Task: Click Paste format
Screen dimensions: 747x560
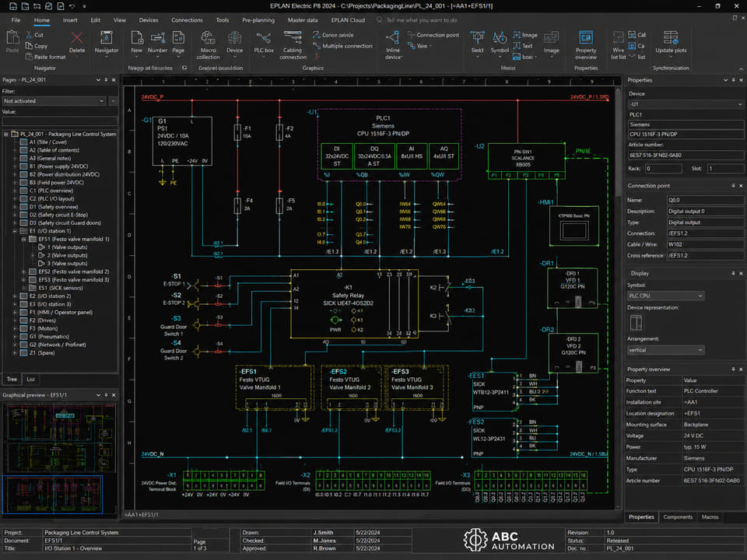Action: click(45, 57)
